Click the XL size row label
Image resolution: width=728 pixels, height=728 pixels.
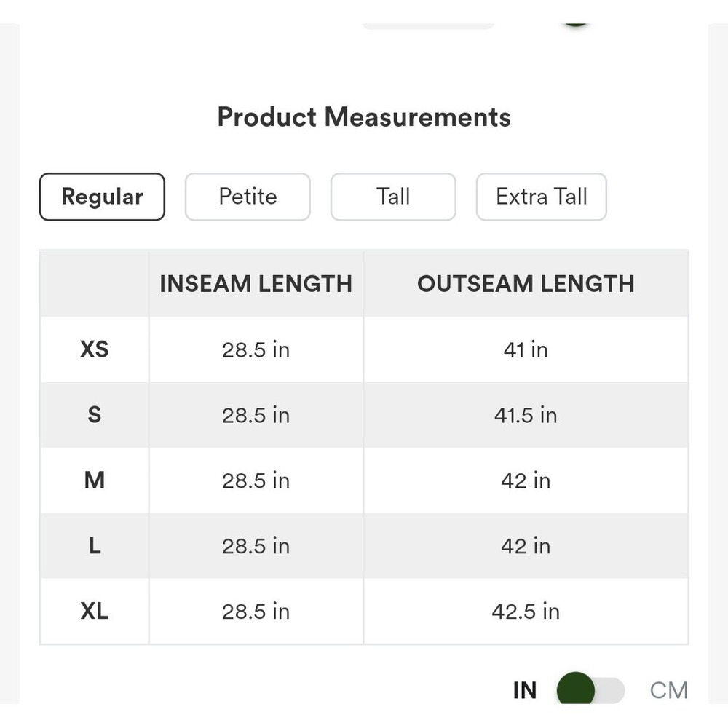click(x=94, y=611)
